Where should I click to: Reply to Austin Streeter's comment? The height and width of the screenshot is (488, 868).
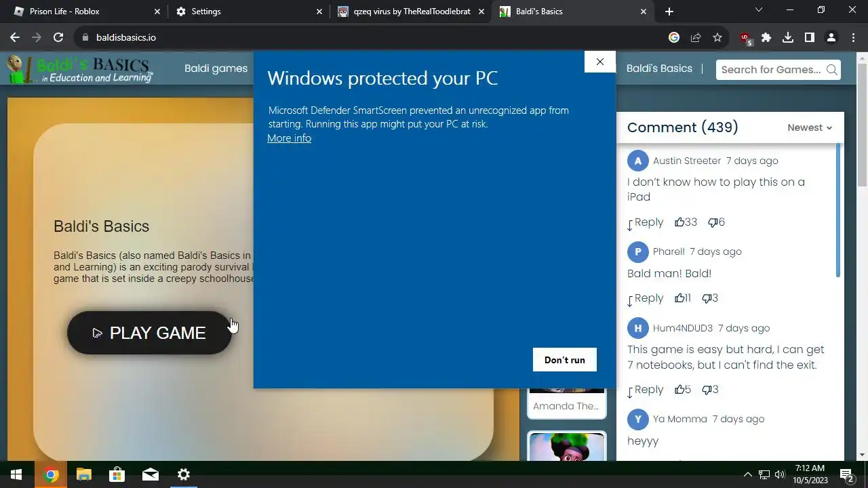pos(646,222)
